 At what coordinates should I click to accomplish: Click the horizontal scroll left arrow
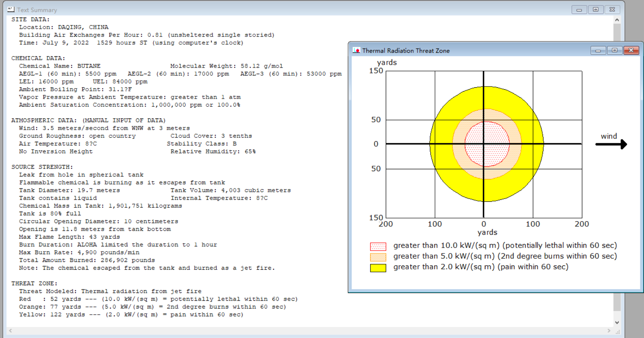click(10, 331)
